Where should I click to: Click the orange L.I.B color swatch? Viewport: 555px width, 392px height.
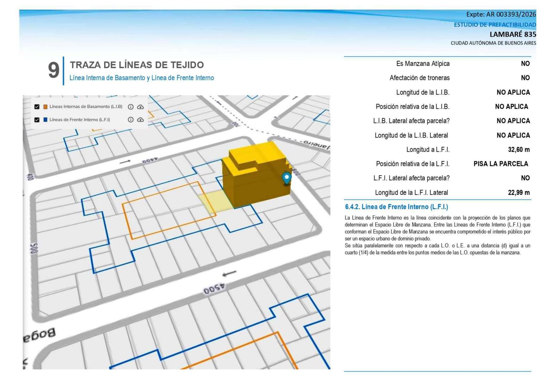(45, 107)
